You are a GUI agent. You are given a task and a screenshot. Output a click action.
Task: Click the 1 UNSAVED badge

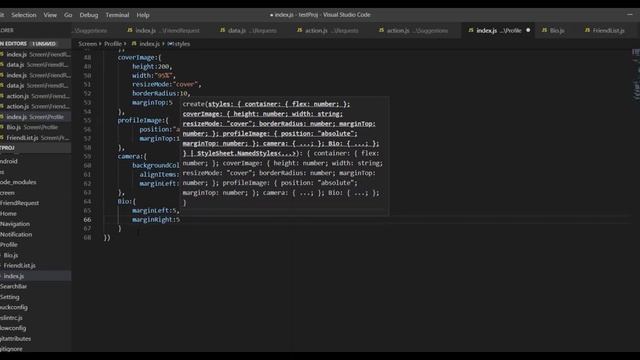[x=44, y=44]
